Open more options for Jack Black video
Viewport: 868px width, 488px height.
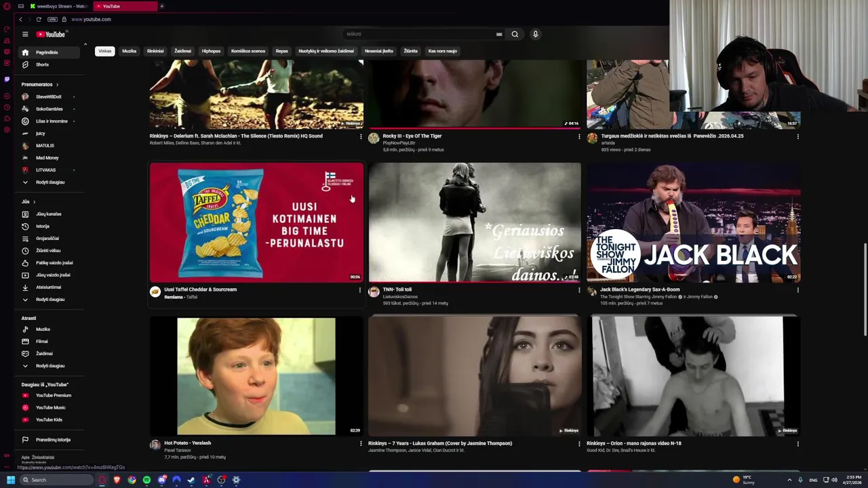797,290
